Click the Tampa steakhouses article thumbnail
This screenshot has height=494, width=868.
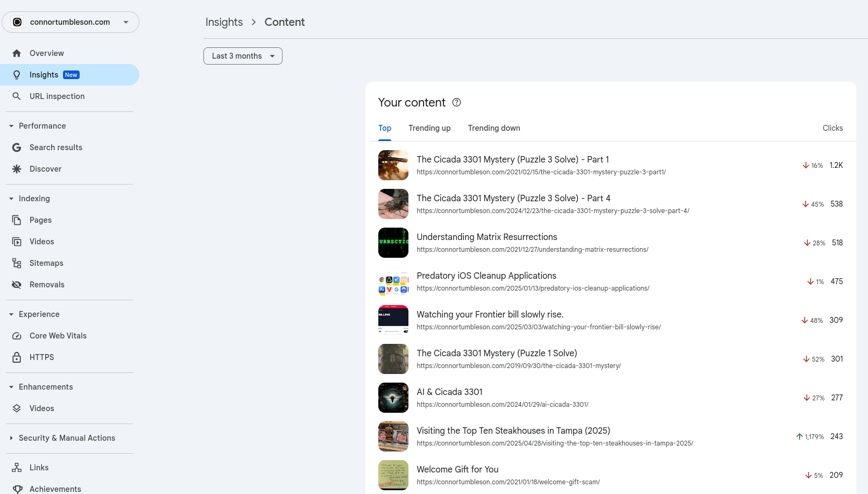(x=393, y=436)
